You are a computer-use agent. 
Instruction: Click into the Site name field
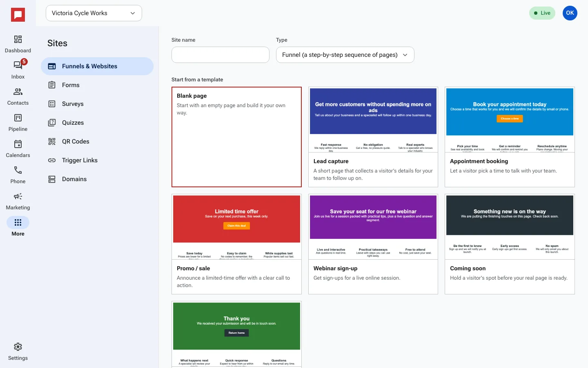(220, 55)
